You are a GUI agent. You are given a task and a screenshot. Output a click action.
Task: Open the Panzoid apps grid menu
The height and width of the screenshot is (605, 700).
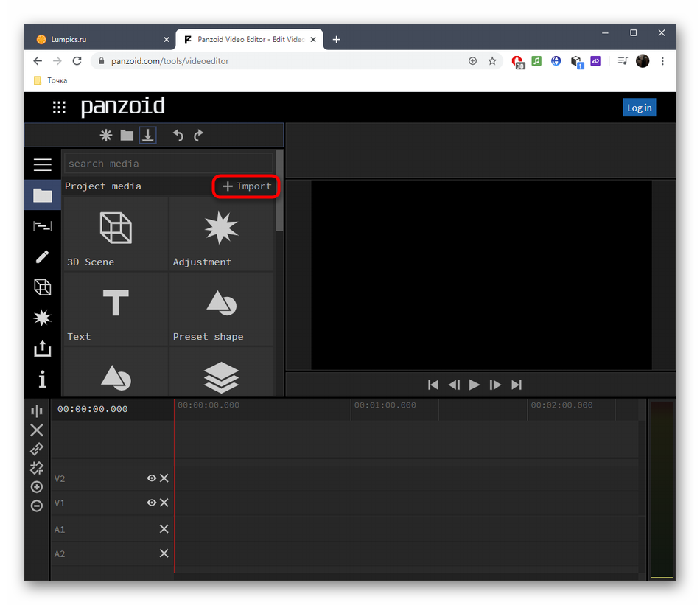click(59, 108)
